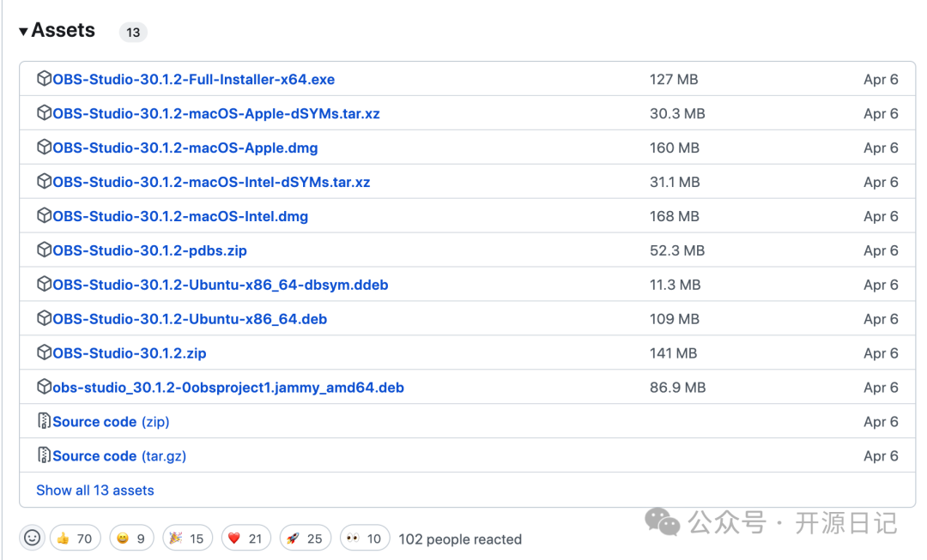Click the 109 MB size value

point(675,319)
